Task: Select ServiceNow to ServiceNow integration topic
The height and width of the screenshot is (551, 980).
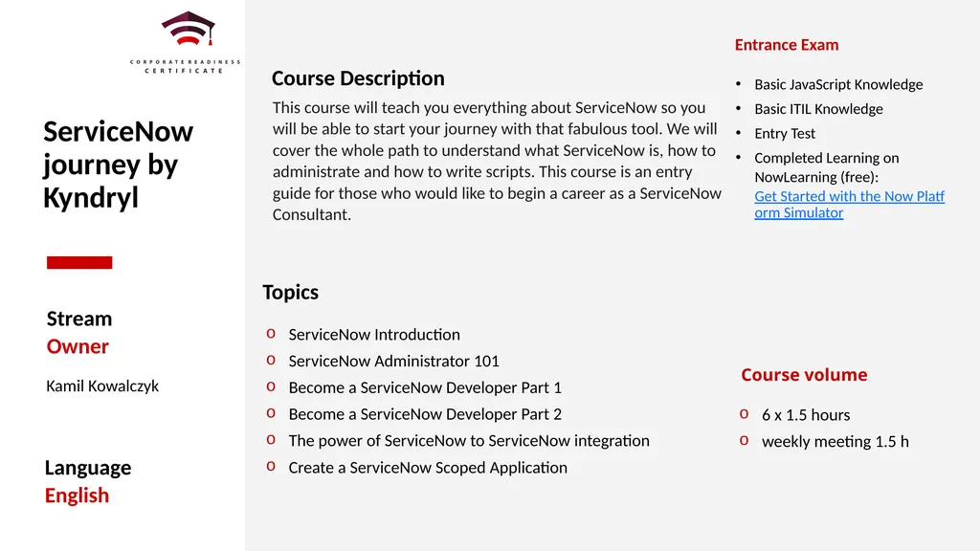Action: (469, 441)
